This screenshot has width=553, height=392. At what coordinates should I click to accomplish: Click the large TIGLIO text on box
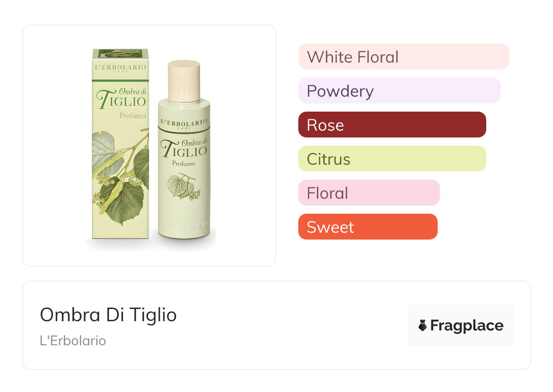pyautogui.click(x=122, y=99)
